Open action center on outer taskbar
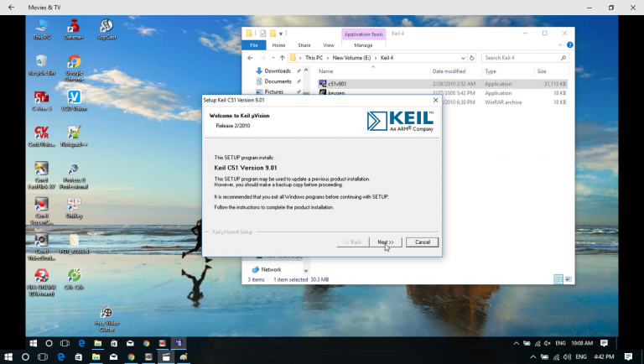This screenshot has width=644, height=364. click(628, 357)
